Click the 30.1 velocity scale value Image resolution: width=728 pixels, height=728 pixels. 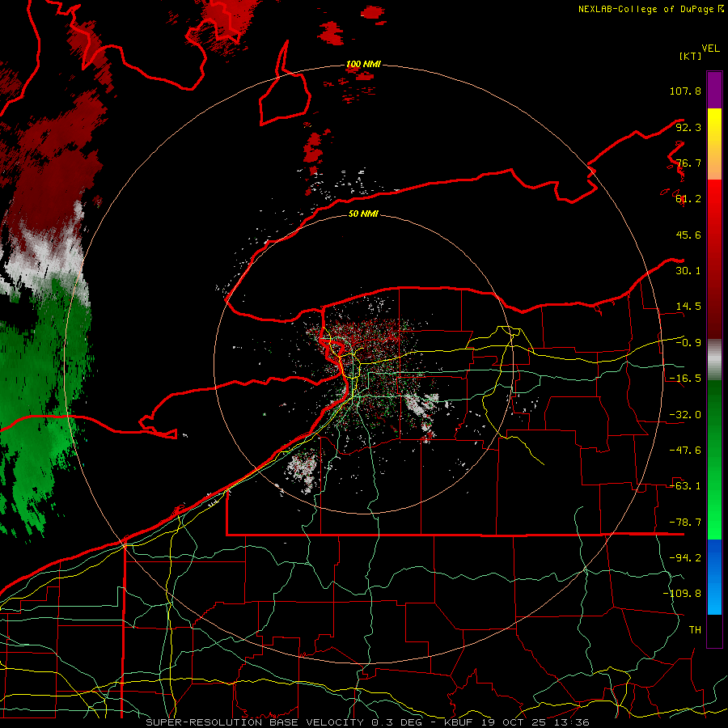click(x=688, y=271)
